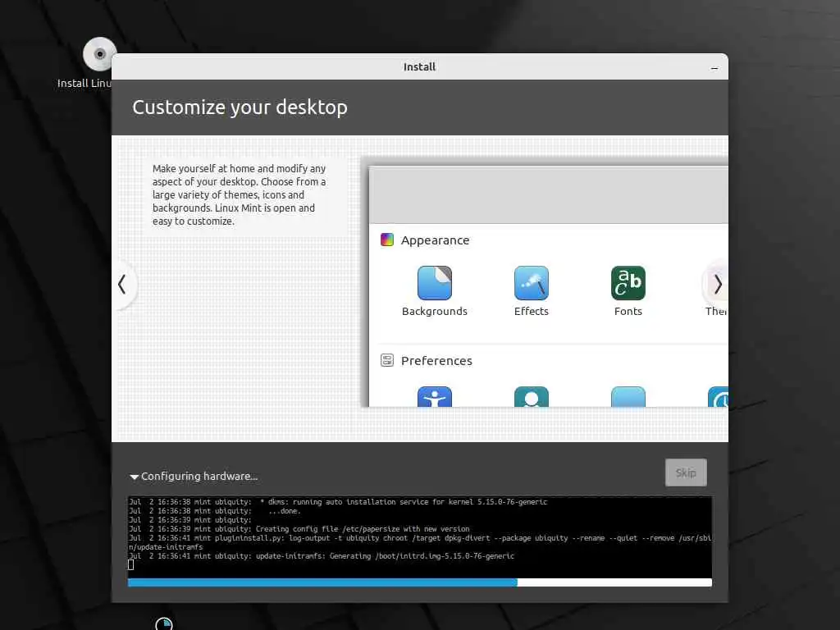
Task: Collapse the Configuring hardware log expander
Action: click(x=134, y=477)
